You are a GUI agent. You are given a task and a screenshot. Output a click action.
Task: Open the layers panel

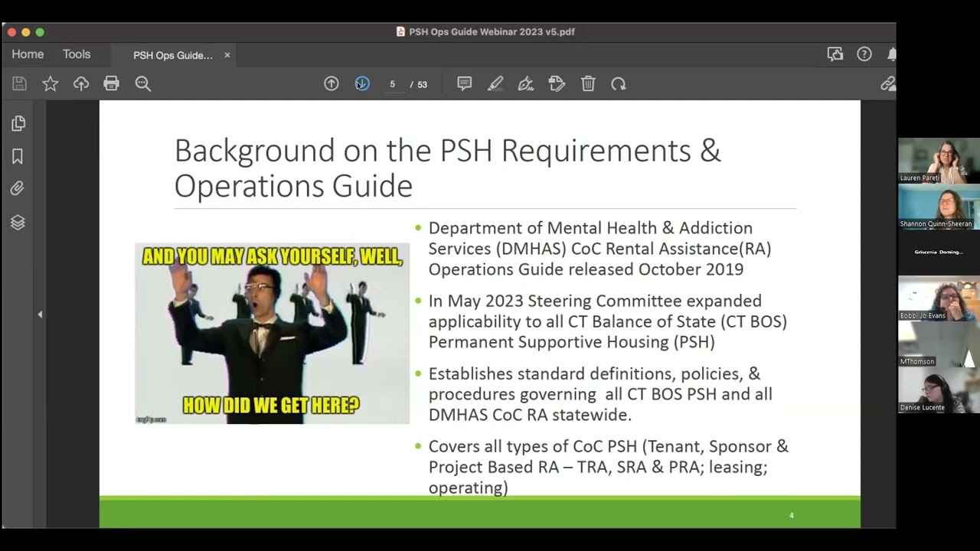(18, 222)
